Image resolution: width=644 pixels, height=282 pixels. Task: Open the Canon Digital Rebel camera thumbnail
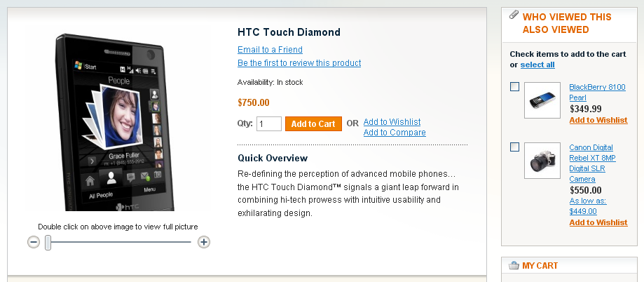[x=542, y=161]
